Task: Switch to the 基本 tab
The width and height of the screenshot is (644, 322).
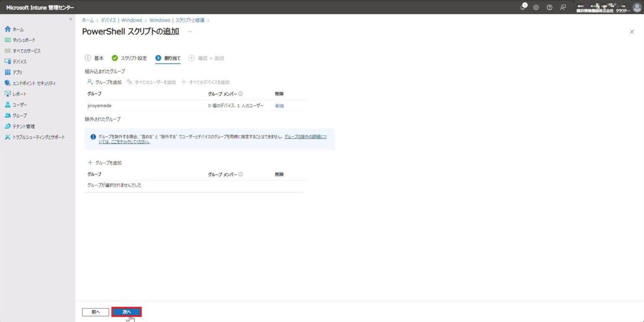Action: (x=99, y=58)
